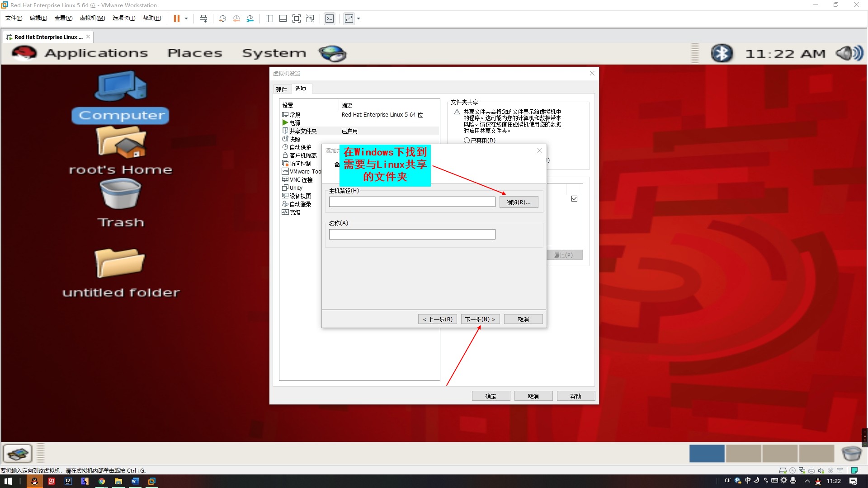Click the Bluetooth icon in the GNOME panel

[x=722, y=53]
